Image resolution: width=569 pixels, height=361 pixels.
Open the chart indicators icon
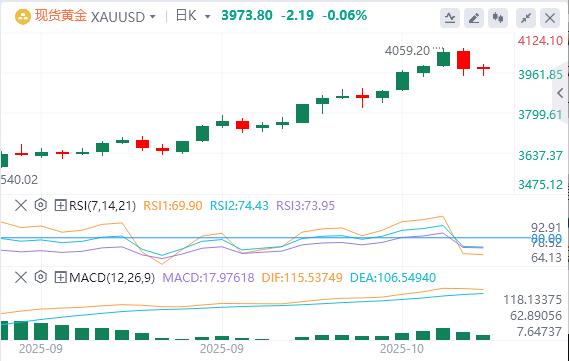(450, 18)
